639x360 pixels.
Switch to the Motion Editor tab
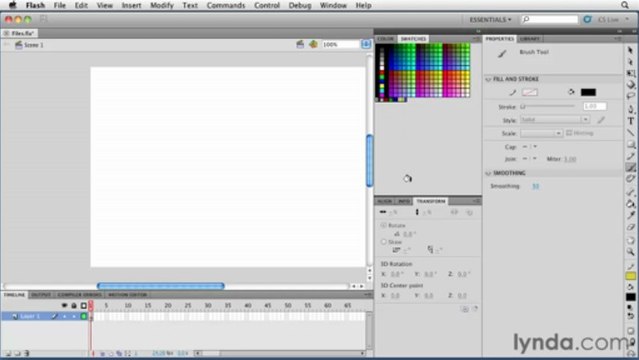[128, 295]
